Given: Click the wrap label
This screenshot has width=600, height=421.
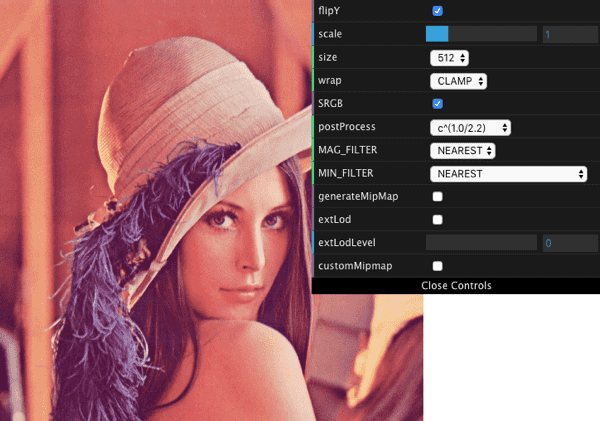Looking at the screenshot, I should pos(329,81).
